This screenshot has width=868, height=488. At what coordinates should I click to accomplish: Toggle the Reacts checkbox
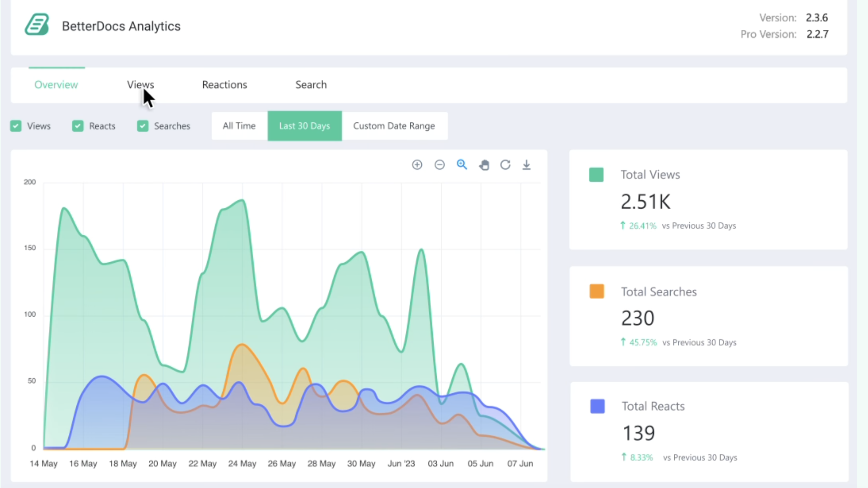coord(78,126)
